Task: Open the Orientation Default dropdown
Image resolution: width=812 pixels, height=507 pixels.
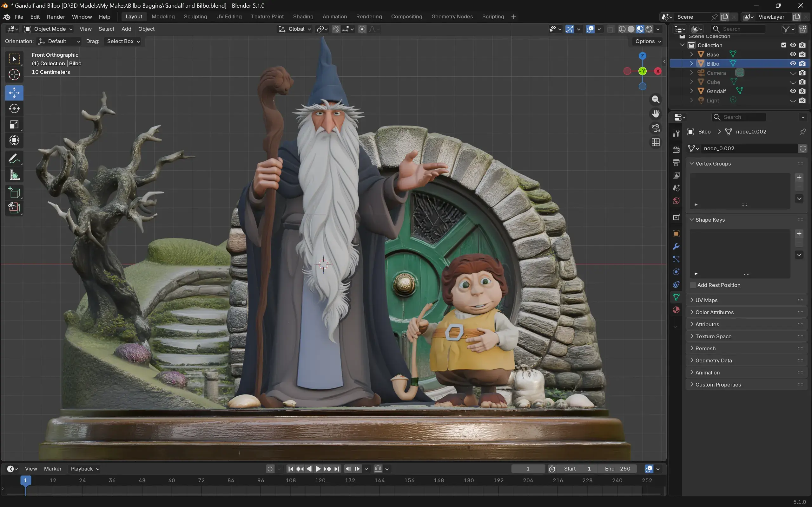Action: (x=59, y=41)
